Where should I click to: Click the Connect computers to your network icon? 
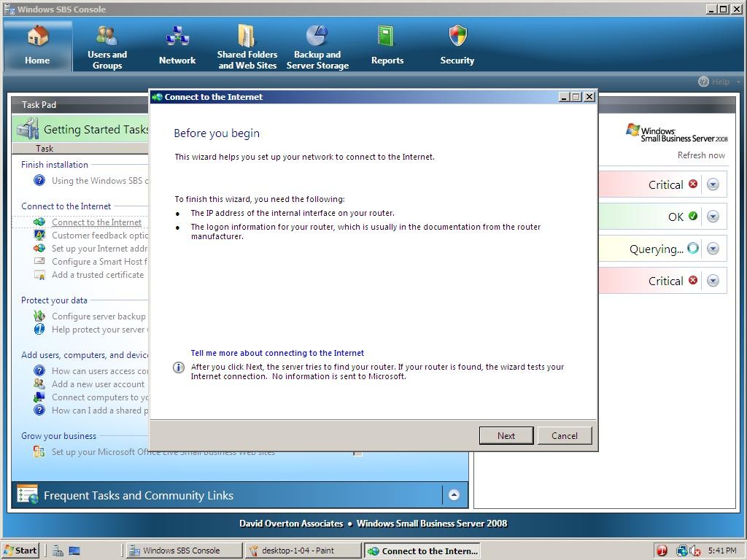(39, 397)
